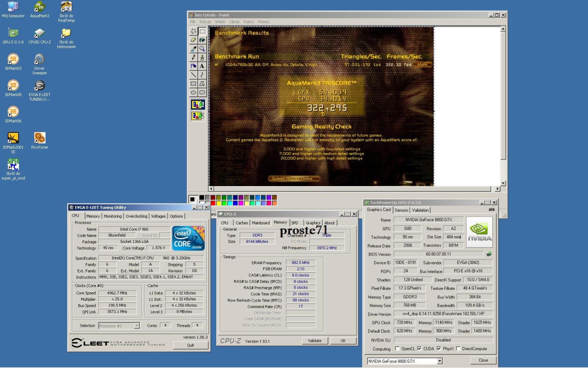Select the Rectangle shape tool
The height and width of the screenshot is (368, 588).
[x=193, y=84]
